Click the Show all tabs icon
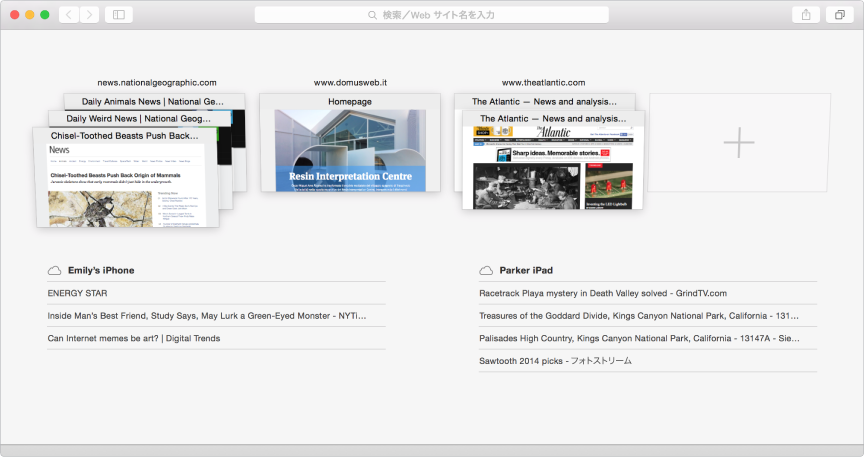Image resolution: width=866 pixels, height=458 pixels. point(839,15)
